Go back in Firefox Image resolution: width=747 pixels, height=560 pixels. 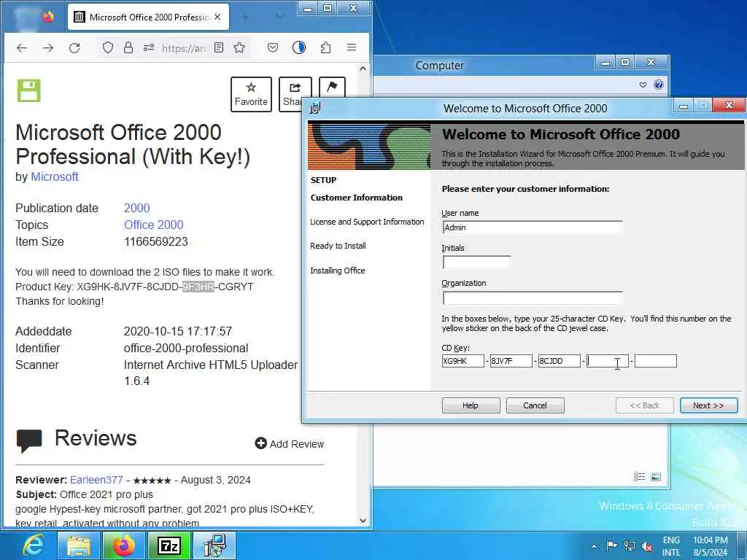pos(22,47)
